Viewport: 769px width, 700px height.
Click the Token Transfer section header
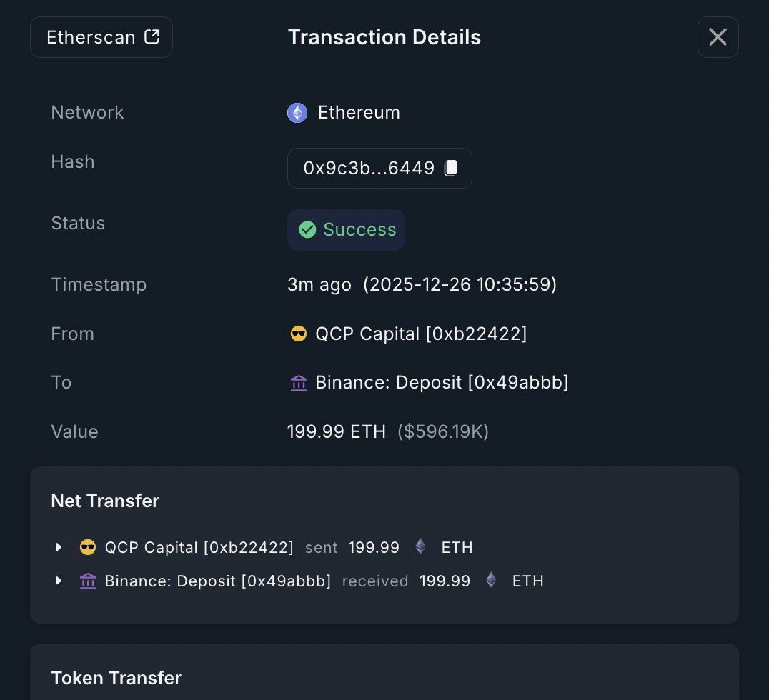pyautogui.click(x=116, y=678)
